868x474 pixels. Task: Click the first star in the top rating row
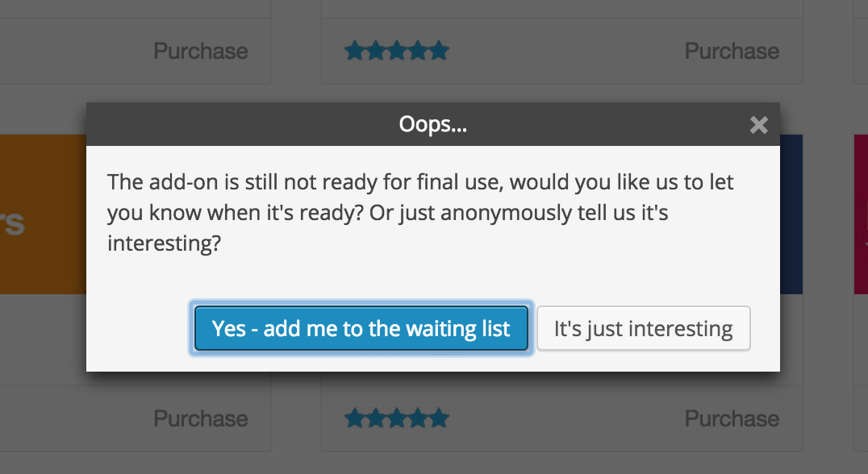354,52
